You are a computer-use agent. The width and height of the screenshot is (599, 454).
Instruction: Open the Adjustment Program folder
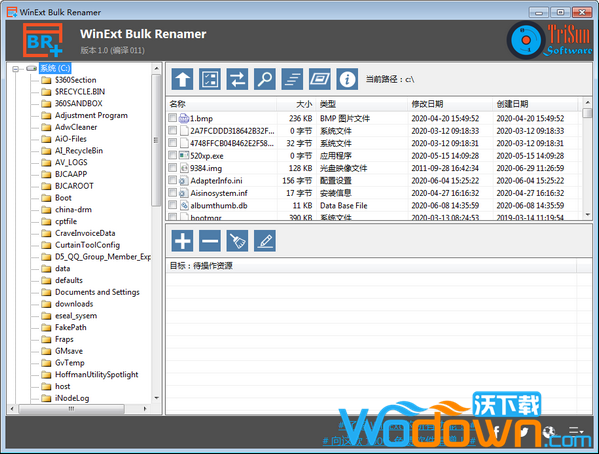(x=91, y=115)
